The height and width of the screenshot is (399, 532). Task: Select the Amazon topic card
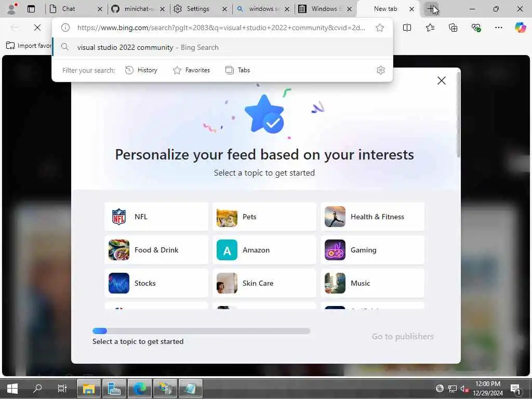264,250
